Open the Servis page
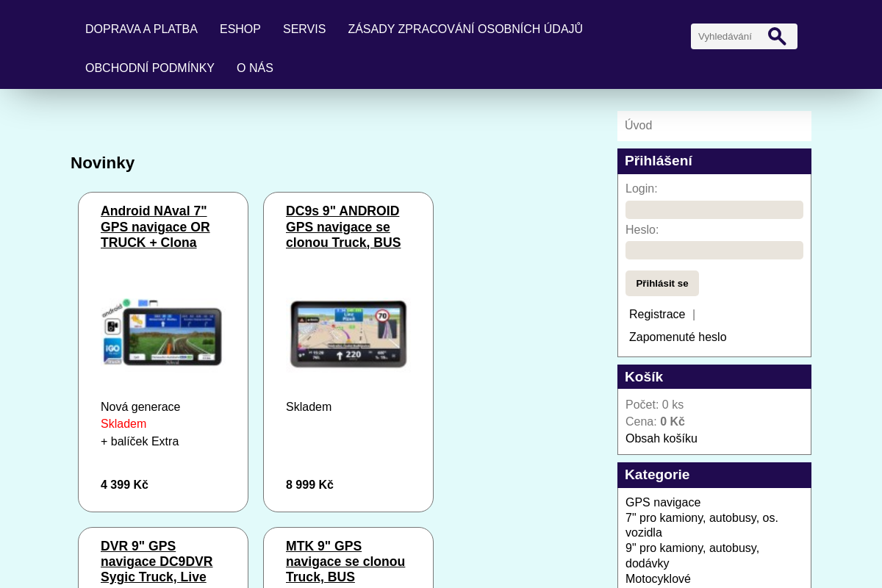Viewport: 882px width, 588px height. (x=304, y=29)
